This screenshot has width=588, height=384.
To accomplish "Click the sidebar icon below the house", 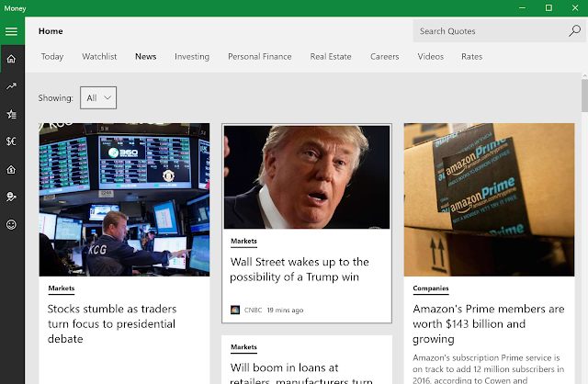I will click(x=11, y=197).
